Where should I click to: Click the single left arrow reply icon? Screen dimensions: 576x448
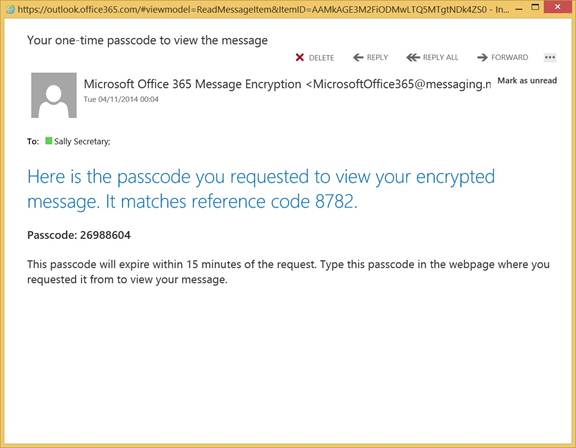[358, 57]
